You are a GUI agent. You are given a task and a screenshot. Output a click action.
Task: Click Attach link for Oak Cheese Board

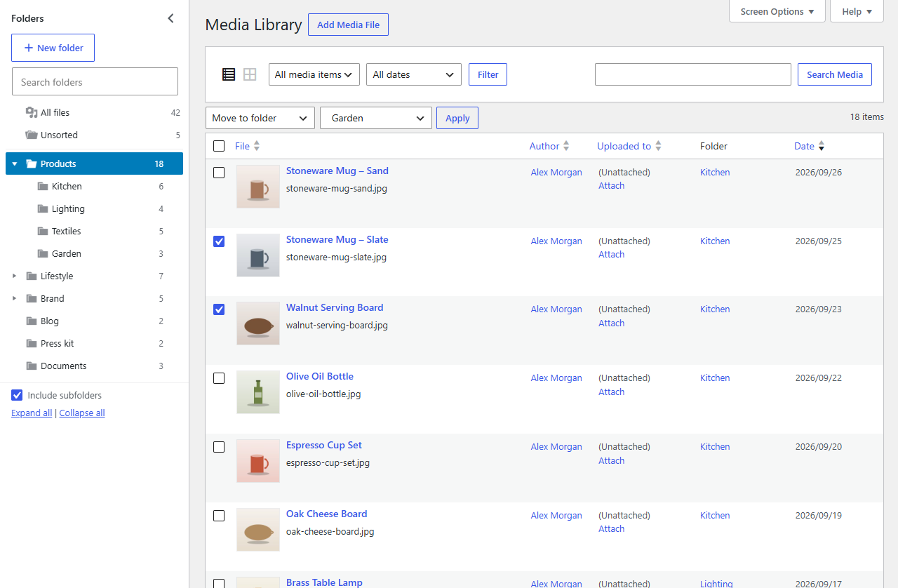click(611, 529)
